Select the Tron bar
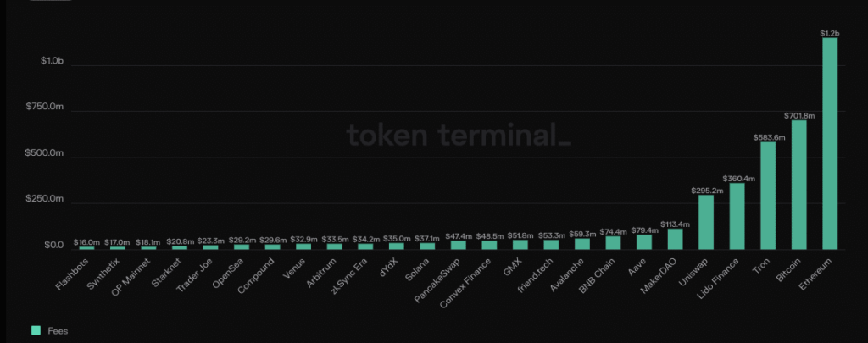 768,196
